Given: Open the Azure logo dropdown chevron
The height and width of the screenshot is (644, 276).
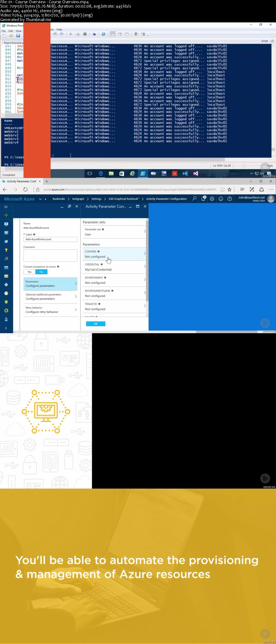Looking at the screenshot, I should click(40, 199).
